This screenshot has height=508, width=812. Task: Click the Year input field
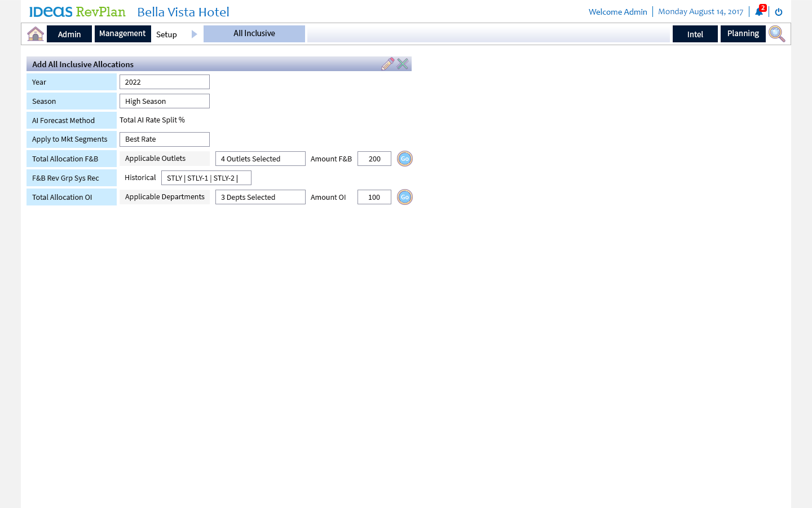[x=164, y=82]
